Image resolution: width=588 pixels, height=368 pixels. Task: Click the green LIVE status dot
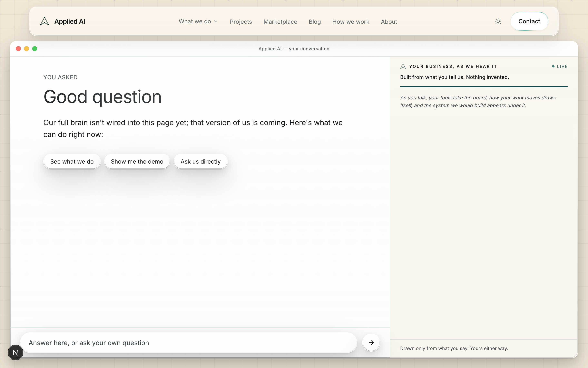pos(553,66)
